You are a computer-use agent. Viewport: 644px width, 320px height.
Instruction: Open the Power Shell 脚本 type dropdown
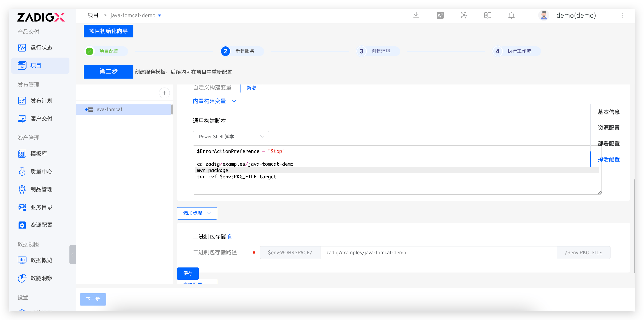(231, 137)
